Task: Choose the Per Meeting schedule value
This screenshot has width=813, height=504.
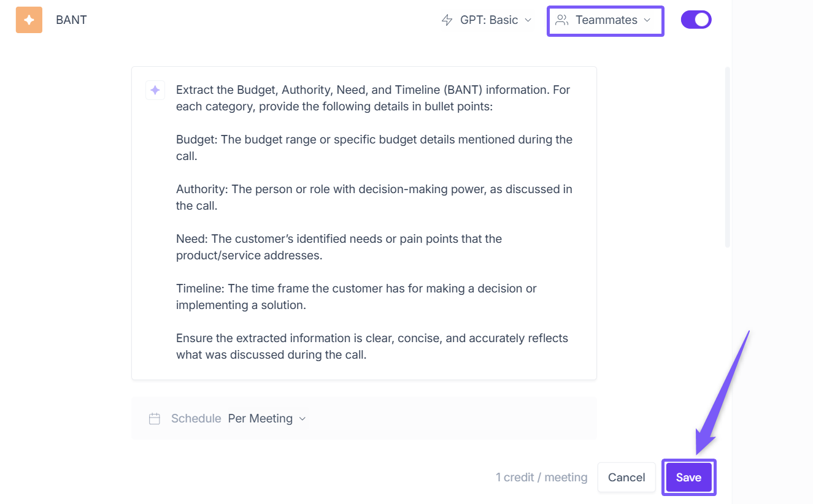Action: 260,419
